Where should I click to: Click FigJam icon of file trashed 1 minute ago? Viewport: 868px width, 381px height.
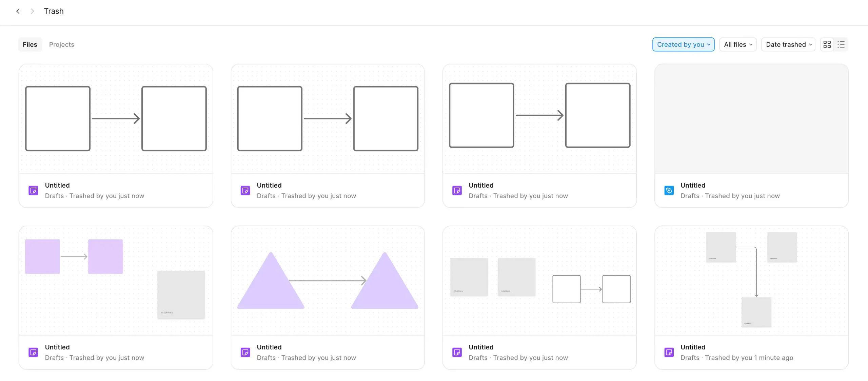669,352
